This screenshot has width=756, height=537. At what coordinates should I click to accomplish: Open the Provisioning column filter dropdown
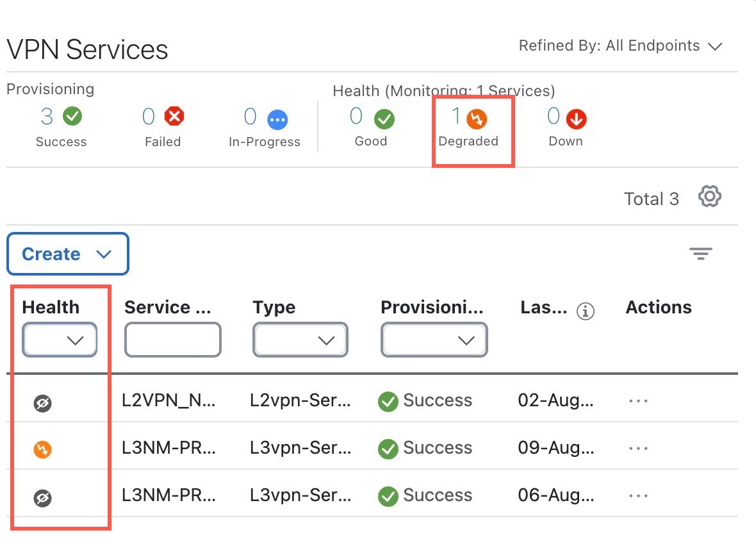[434, 340]
